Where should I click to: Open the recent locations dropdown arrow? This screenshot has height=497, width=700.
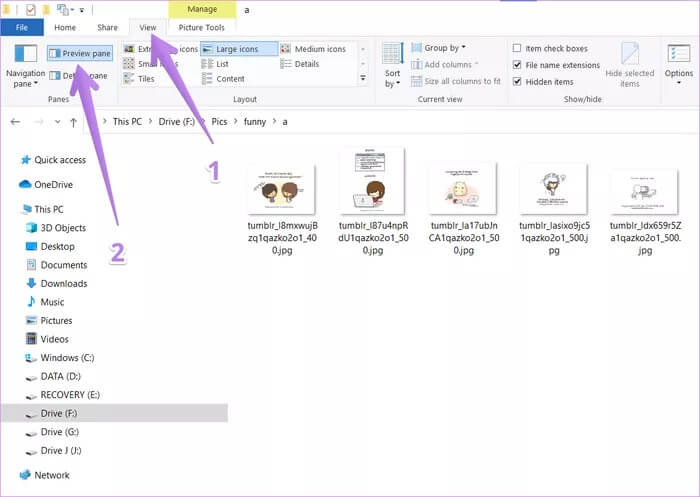point(57,121)
